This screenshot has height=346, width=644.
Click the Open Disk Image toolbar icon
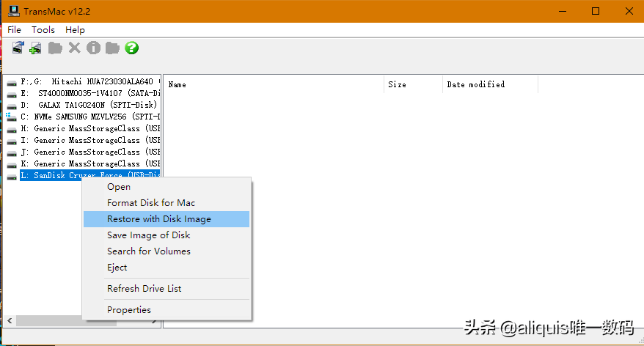[18, 48]
